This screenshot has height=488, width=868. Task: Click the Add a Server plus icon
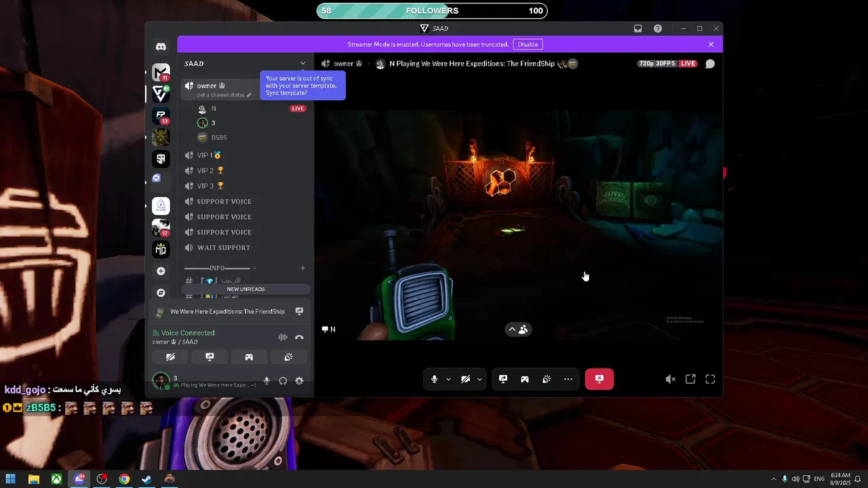tap(161, 271)
